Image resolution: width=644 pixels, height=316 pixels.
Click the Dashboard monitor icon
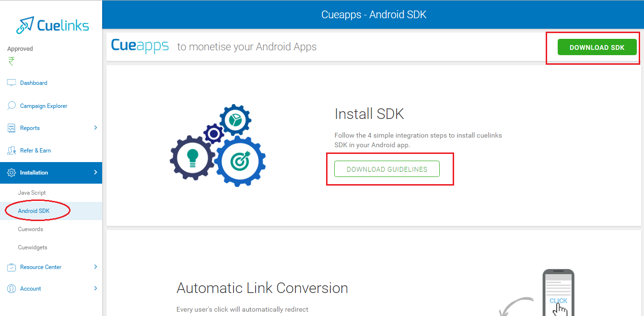pyautogui.click(x=12, y=83)
